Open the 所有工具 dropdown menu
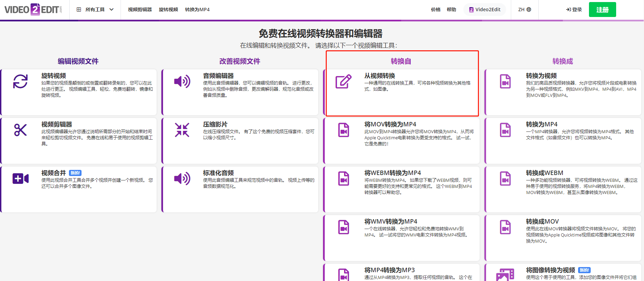 pyautogui.click(x=95, y=10)
